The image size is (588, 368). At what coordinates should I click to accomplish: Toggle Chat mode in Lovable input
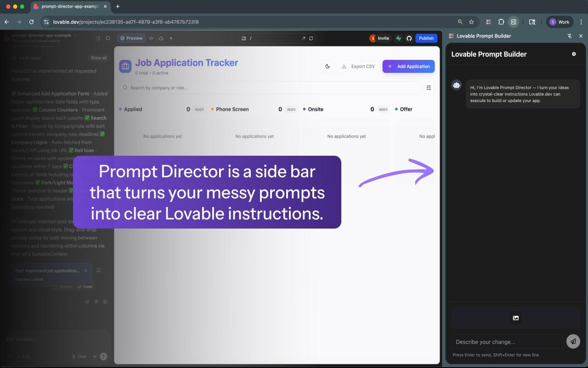click(79, 356)
